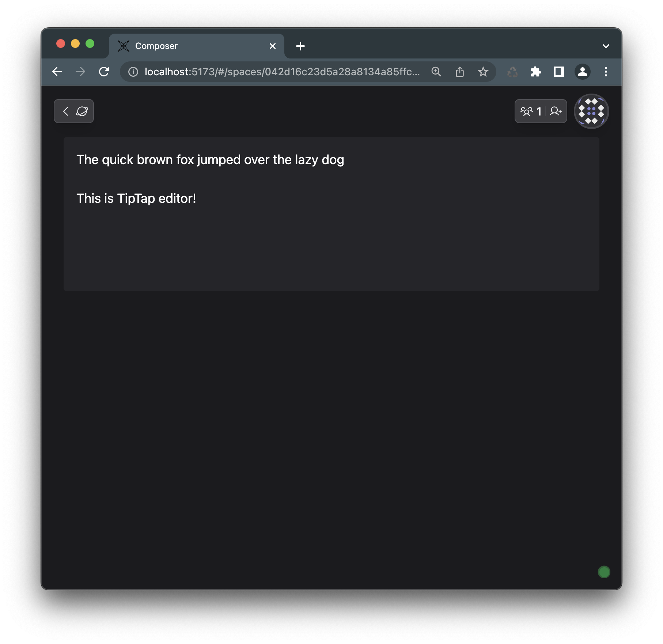Bookmark the page with the star icon
This screenshot has width=663, height=644.
(x=484, y=72)
